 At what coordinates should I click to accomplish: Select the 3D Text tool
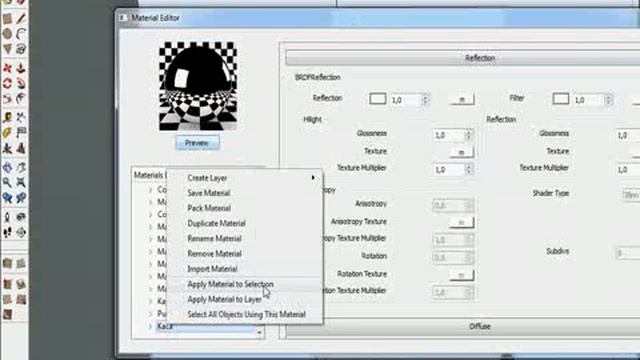click(21, 148)
